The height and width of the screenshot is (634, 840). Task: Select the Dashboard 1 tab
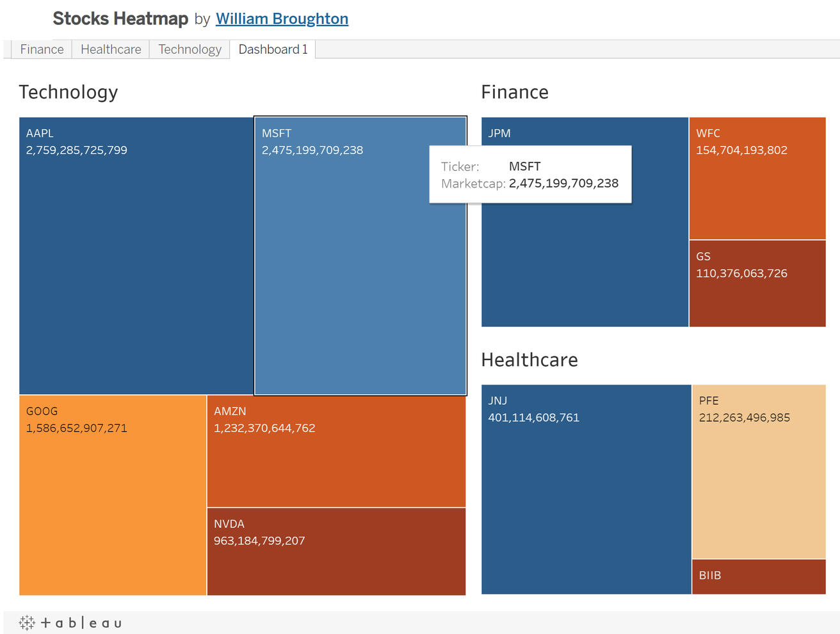coord(273,49)
